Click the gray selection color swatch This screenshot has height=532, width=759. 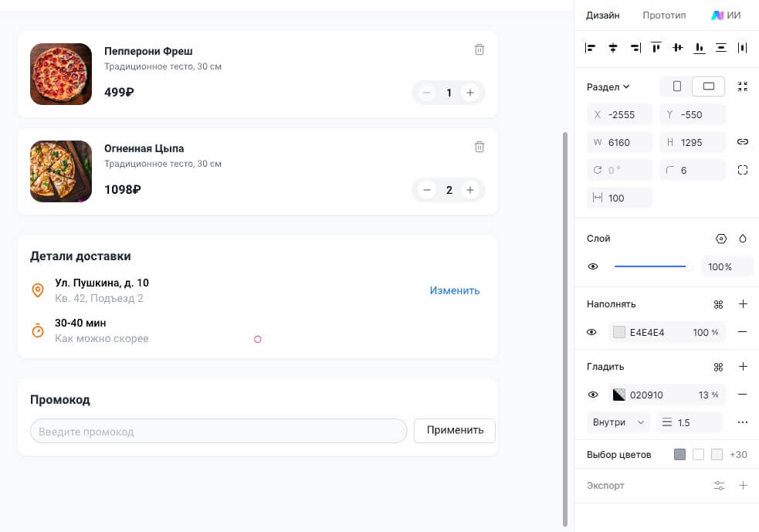679,454
